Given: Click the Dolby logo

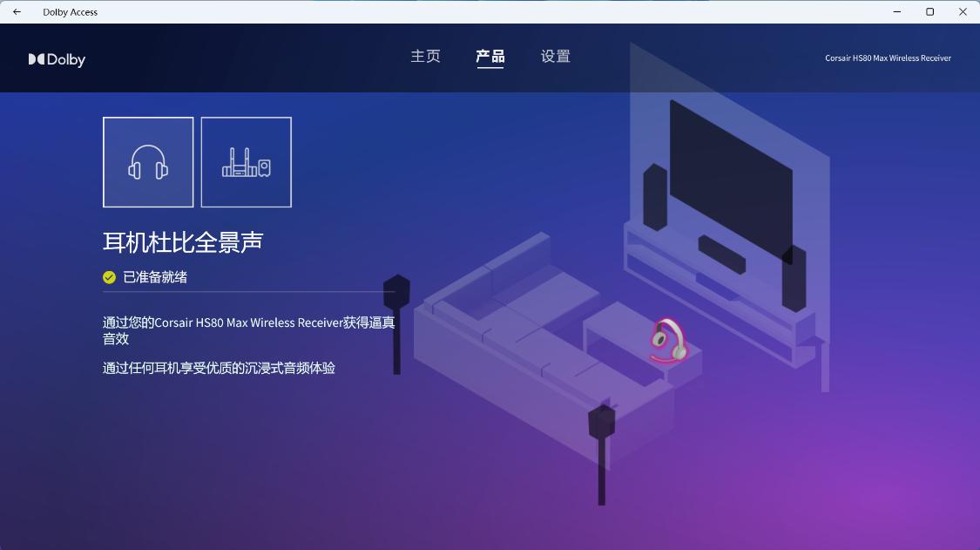Looking at the screenshot, I should pyautogui.click(x=57, y=59).
